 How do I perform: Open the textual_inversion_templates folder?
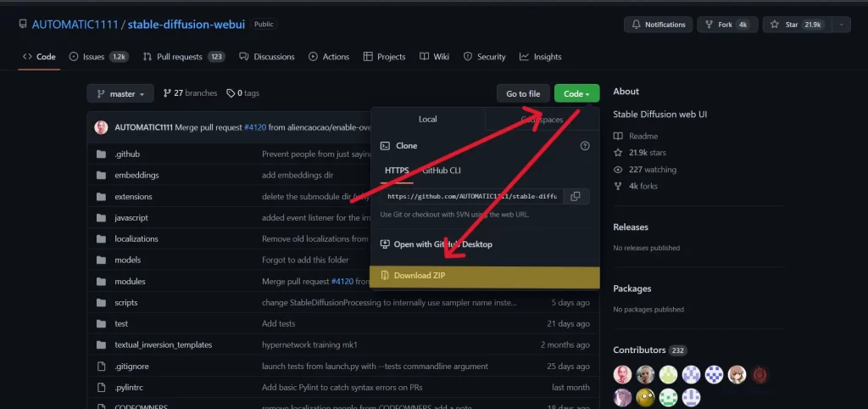pyautogui.click(x=164, y=345)
